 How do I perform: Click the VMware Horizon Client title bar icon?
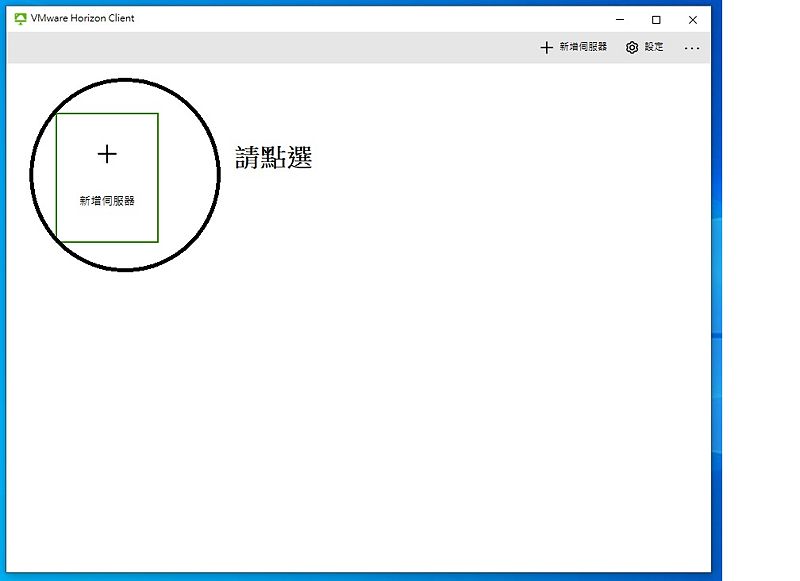[x=20, y=19]
